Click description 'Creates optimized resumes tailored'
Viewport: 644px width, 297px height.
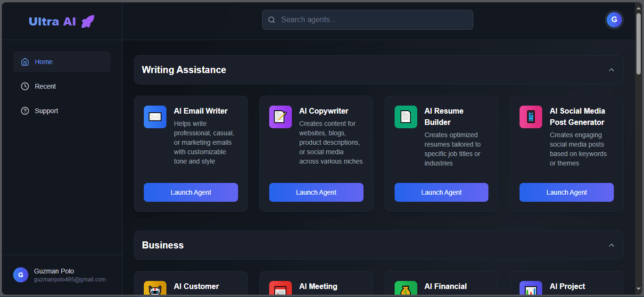click(453, 149)
